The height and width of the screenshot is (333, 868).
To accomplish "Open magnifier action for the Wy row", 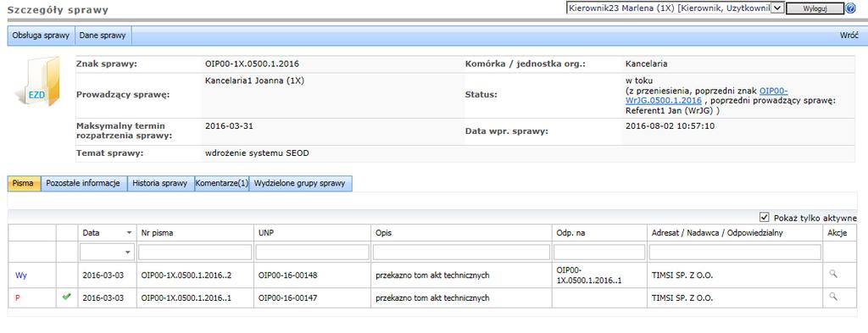I will click(833, 273).
